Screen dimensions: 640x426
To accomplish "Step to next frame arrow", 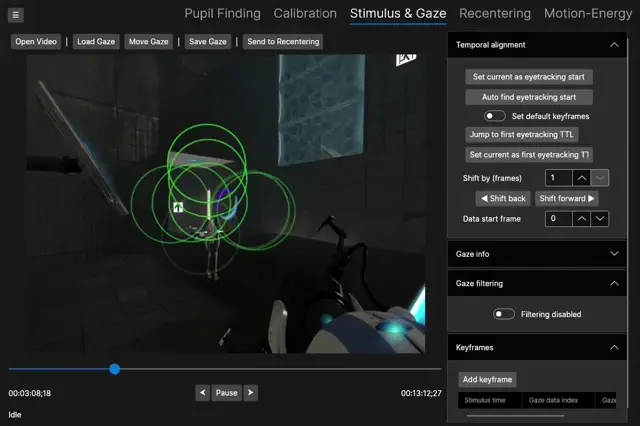I will point(251,393).
